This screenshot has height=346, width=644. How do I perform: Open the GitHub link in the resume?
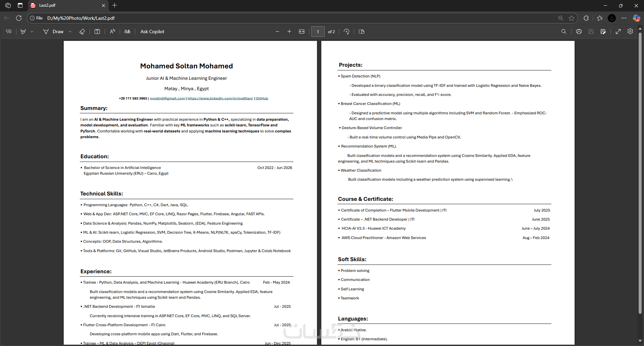(x=262, y=99)
